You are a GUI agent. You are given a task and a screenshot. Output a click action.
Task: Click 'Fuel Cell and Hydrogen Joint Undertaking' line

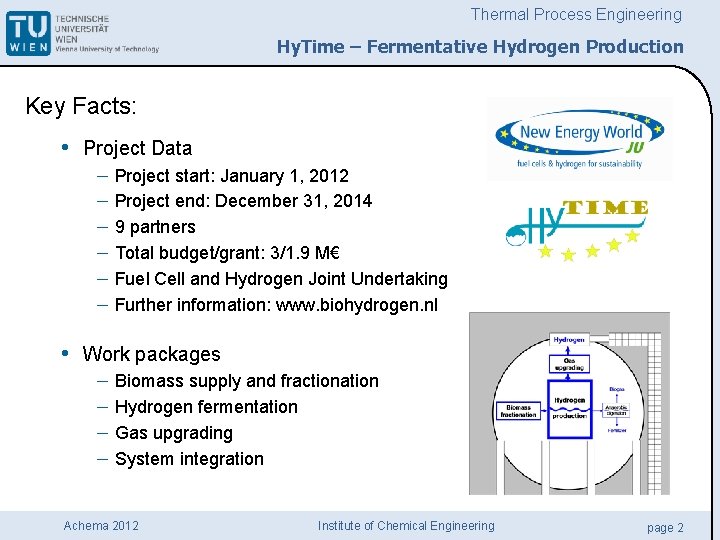tap(281, 279)
